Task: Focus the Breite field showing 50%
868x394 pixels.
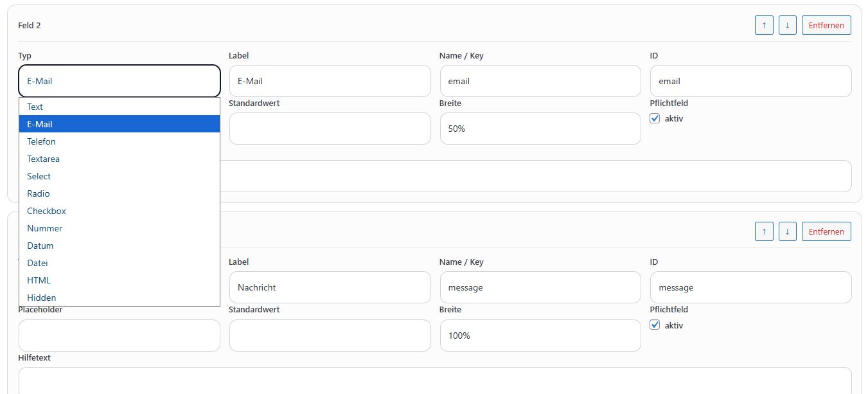Action: (540, 129)
